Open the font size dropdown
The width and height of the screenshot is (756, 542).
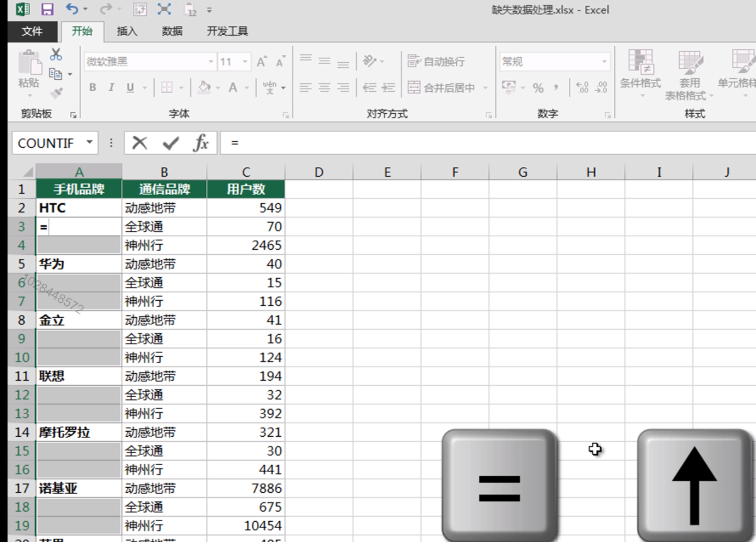(x=244, y=61)
